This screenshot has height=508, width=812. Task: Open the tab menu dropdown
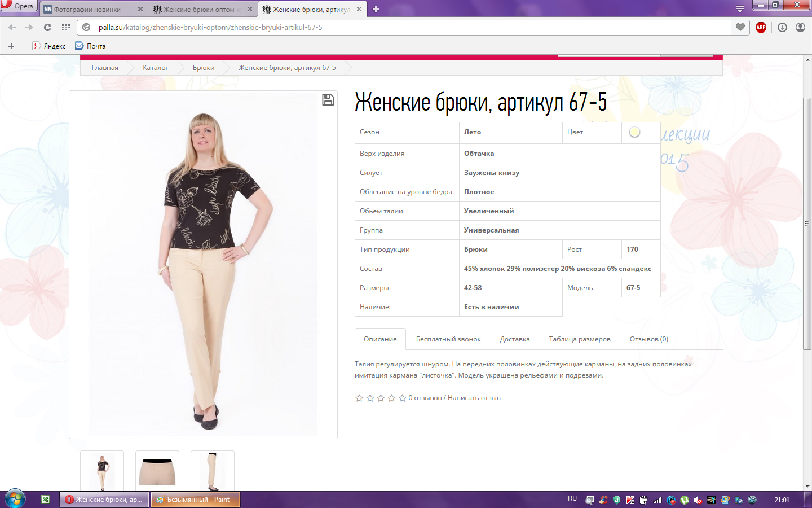(740, 9)
